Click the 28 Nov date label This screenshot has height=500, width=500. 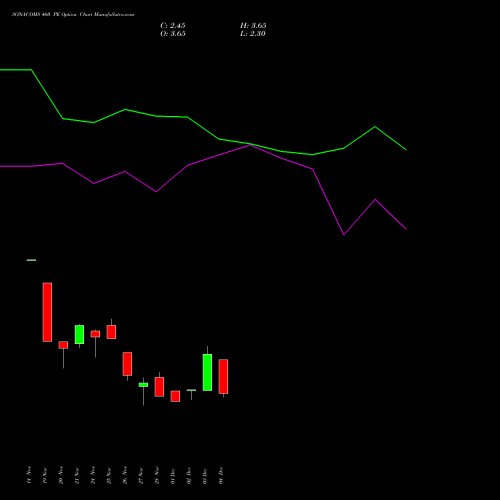(157, 475)
